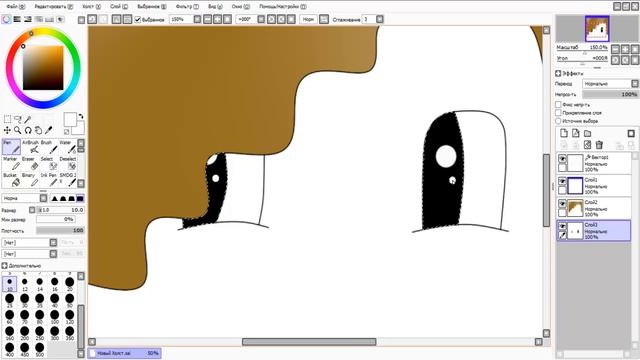This screenshot has width=640, height=360.
Task: Choose brush size preset 12
Action: (24, 283)
